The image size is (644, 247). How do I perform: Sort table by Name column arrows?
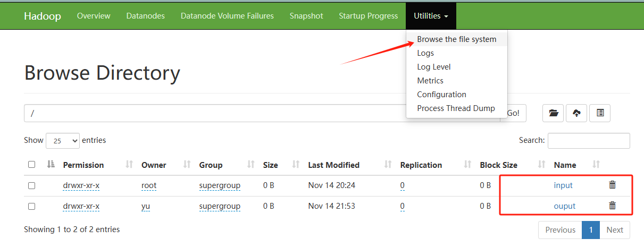tap(596, 165)
